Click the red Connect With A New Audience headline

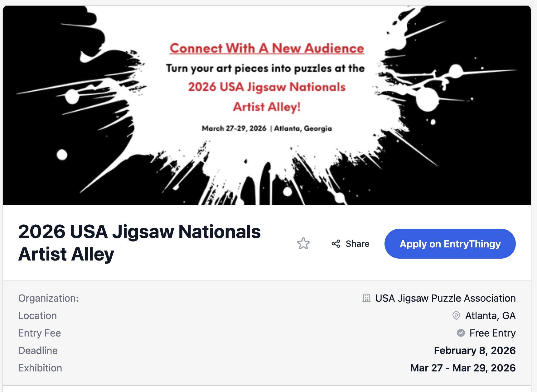tap(267, 48)
